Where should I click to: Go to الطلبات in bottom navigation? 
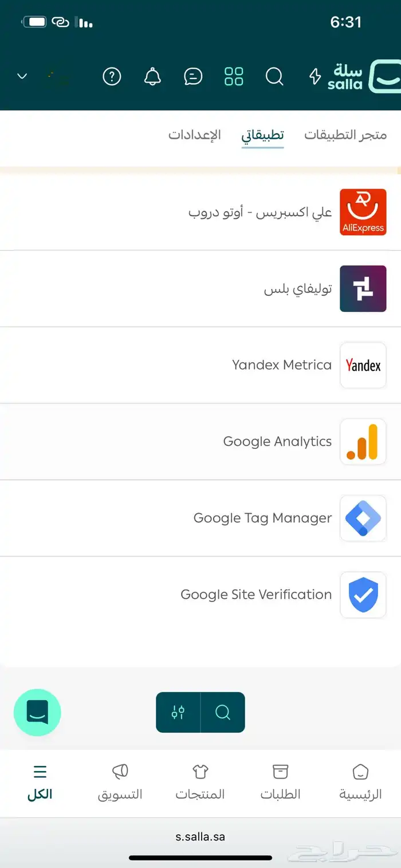coord(280,782)
